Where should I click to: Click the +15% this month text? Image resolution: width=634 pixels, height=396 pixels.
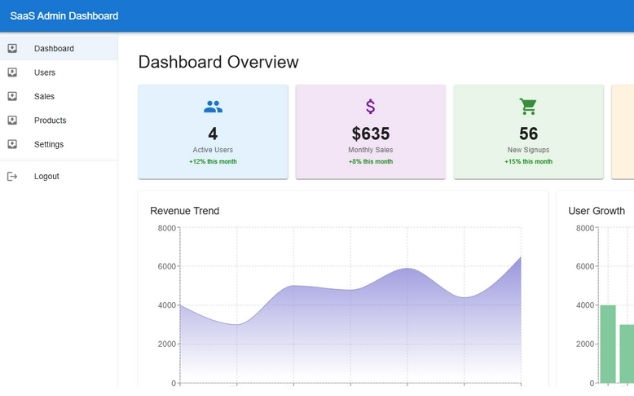[528, 161]
